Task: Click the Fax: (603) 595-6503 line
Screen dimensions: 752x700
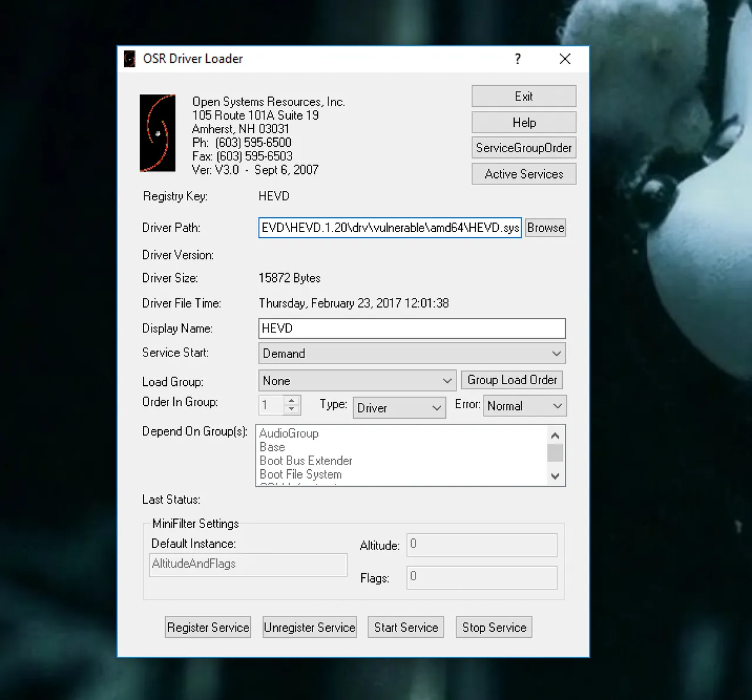Action: click(242, 156)
